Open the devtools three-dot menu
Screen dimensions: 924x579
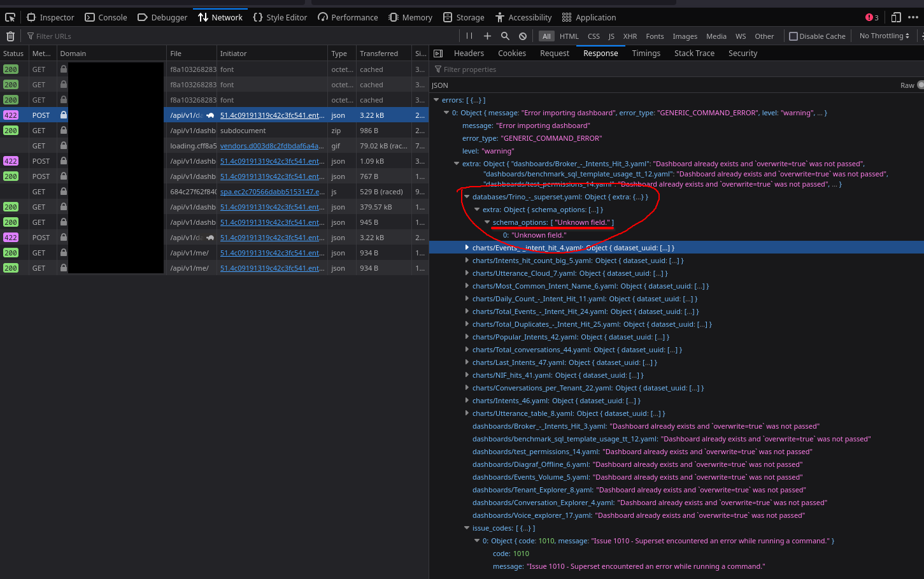coord(913,17)
